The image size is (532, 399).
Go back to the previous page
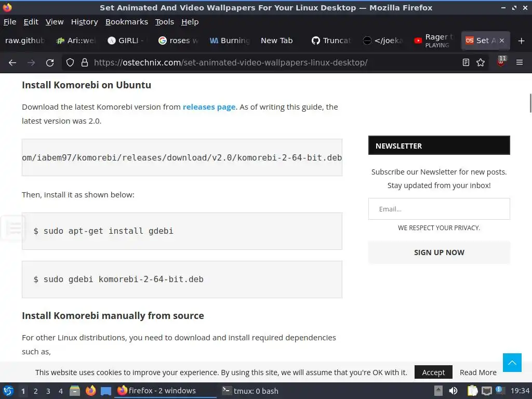click(12, 62)
